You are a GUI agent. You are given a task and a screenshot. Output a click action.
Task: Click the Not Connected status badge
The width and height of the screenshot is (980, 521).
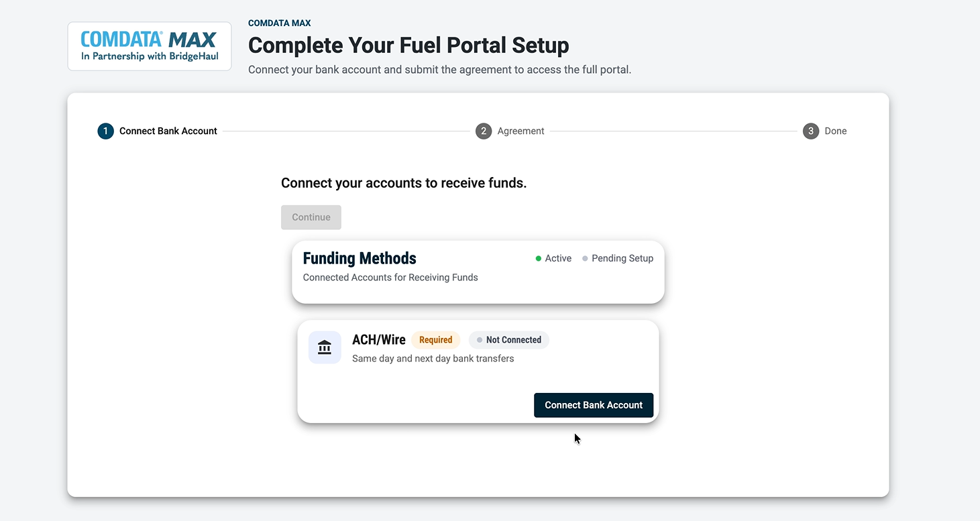pyautogui.click(x=509, y=340)
